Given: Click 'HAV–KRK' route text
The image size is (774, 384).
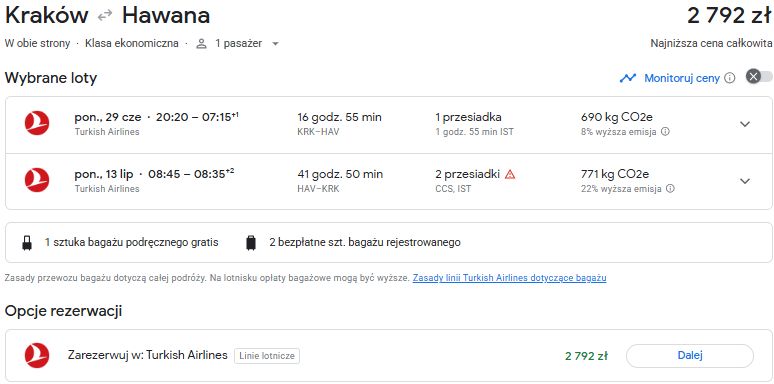Looking at the screenshot, I should (x=318, y=189).
